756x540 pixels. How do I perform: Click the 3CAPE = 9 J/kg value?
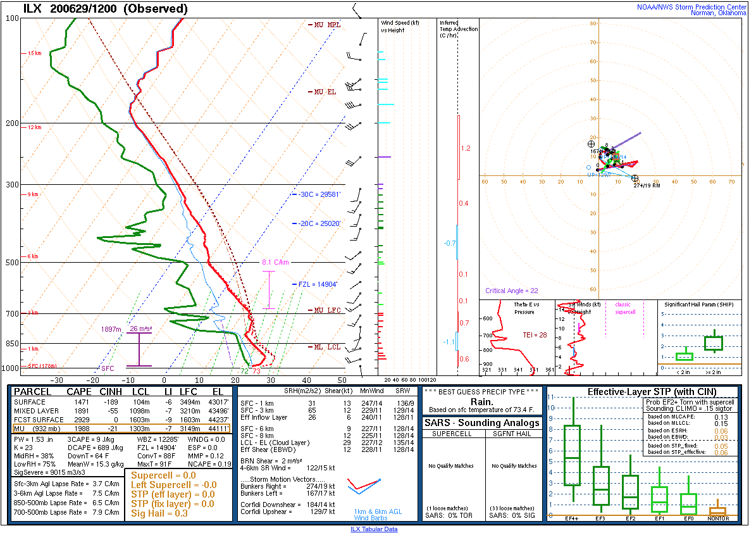(x=90, y=439)
